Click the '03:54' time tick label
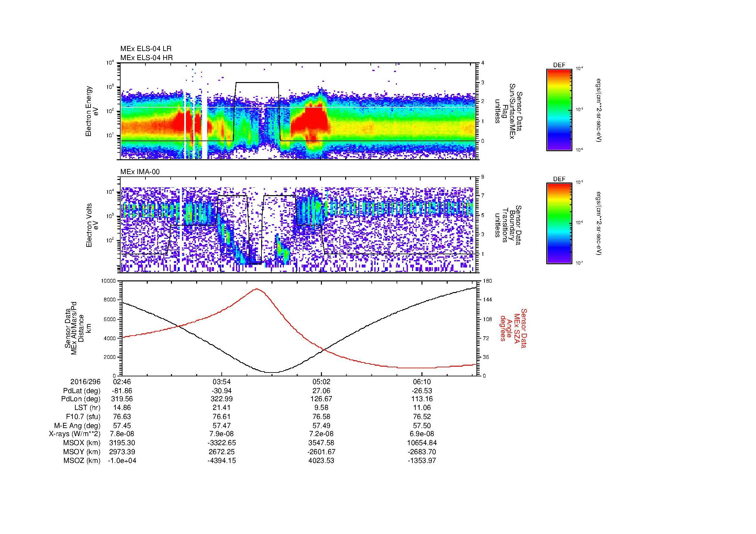Viewport: 756px width, 534px height. pos(222,382)
